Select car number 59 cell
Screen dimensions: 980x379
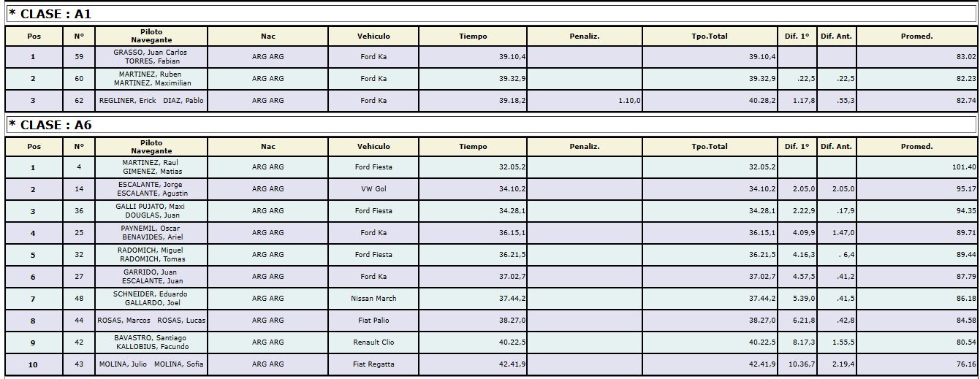79,57
